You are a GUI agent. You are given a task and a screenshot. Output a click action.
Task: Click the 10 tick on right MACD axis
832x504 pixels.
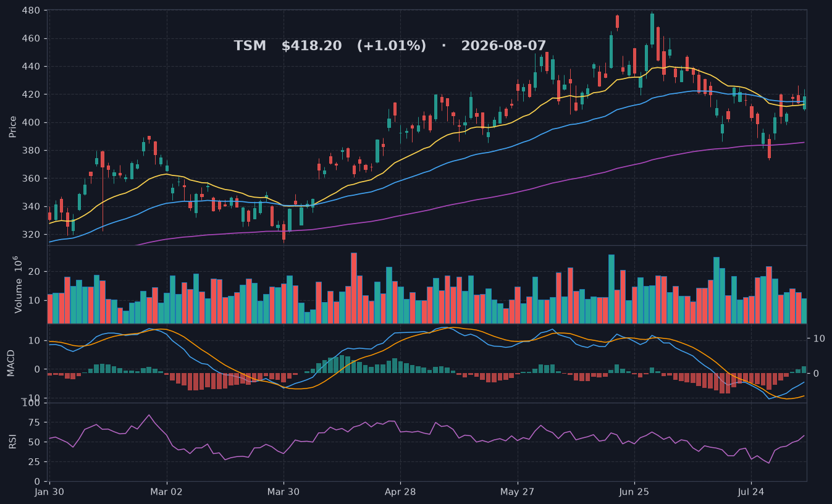pos(819,338)
